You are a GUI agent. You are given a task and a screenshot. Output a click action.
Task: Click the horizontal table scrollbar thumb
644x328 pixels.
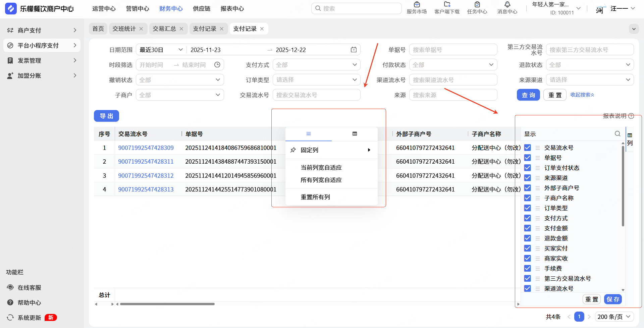click(x=167, y=304)
